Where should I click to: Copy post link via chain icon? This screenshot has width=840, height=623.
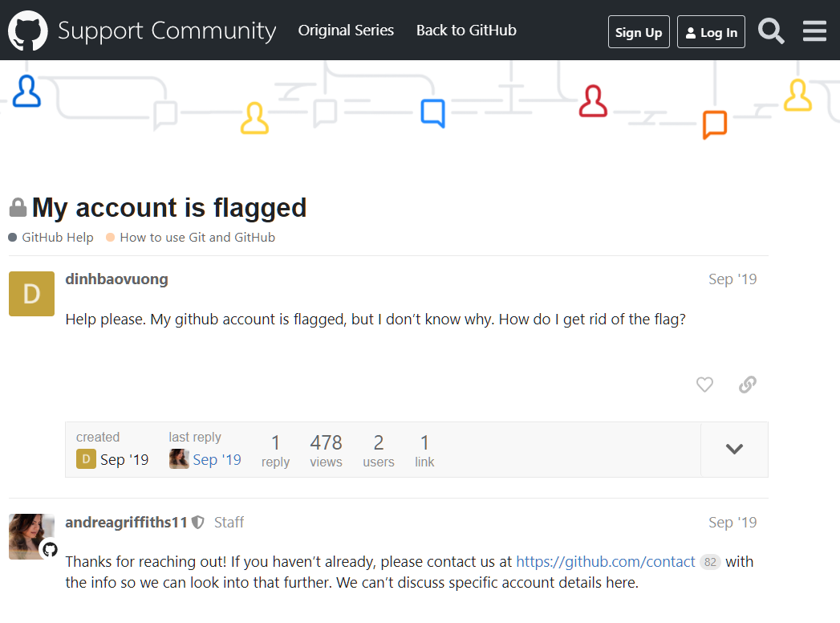click(747, 385)
